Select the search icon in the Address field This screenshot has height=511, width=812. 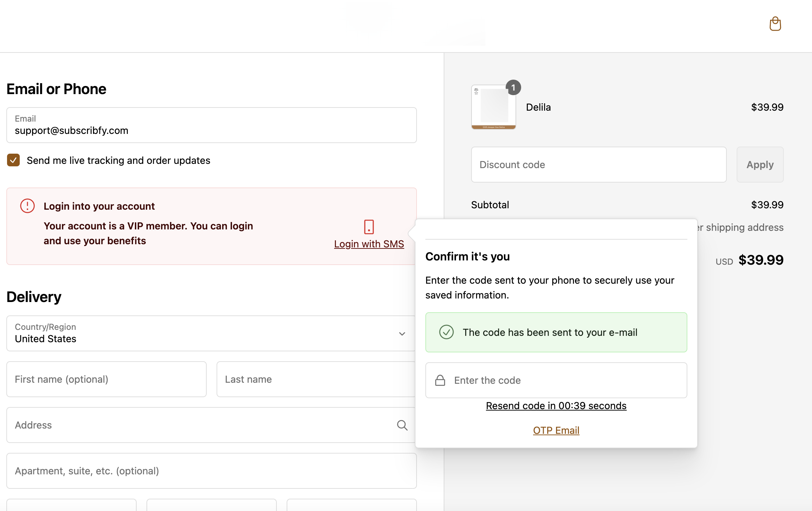(x=402, y=425)
